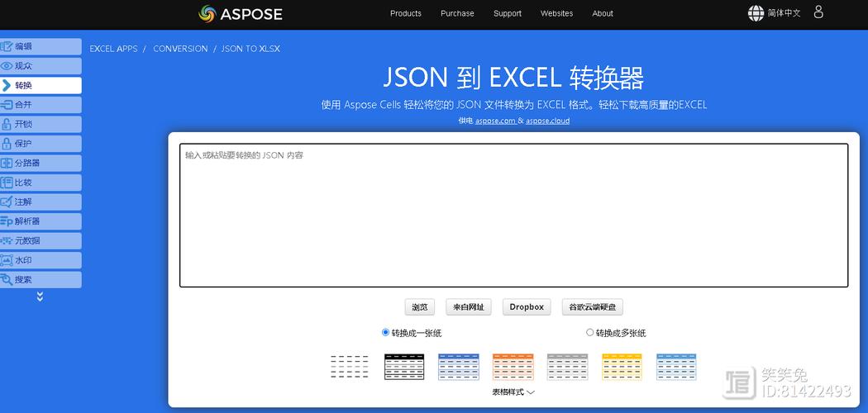Click the 比较 (comparison) sidebar icon
This screenshot has width=868, height=413.
tap(7, 183)
